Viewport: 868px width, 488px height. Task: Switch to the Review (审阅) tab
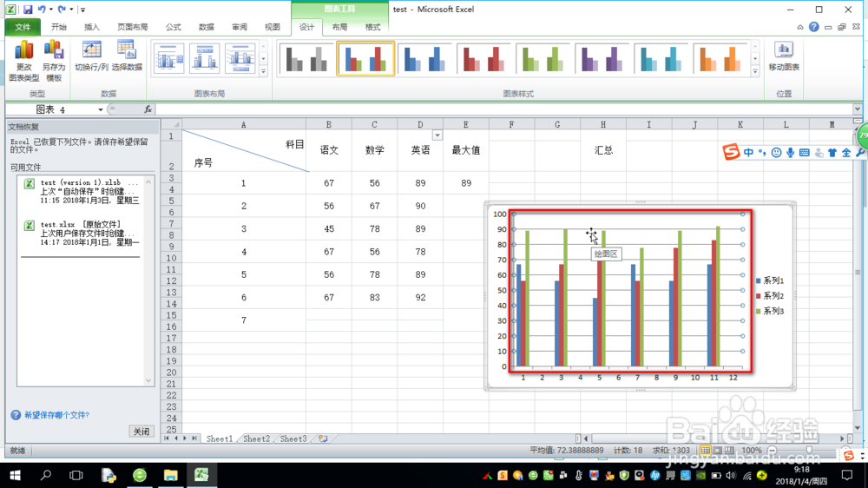tap(240, 27)
